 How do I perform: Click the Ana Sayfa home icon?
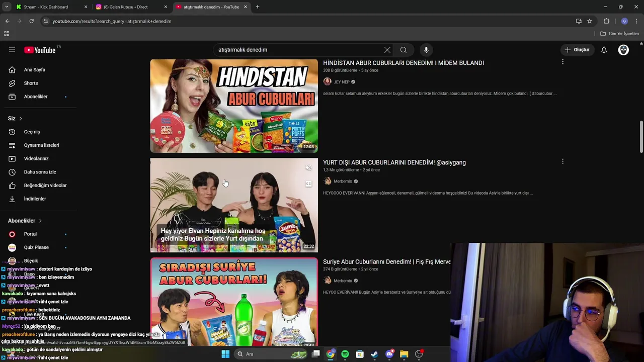pyautogui.click(x=12, y=70)
